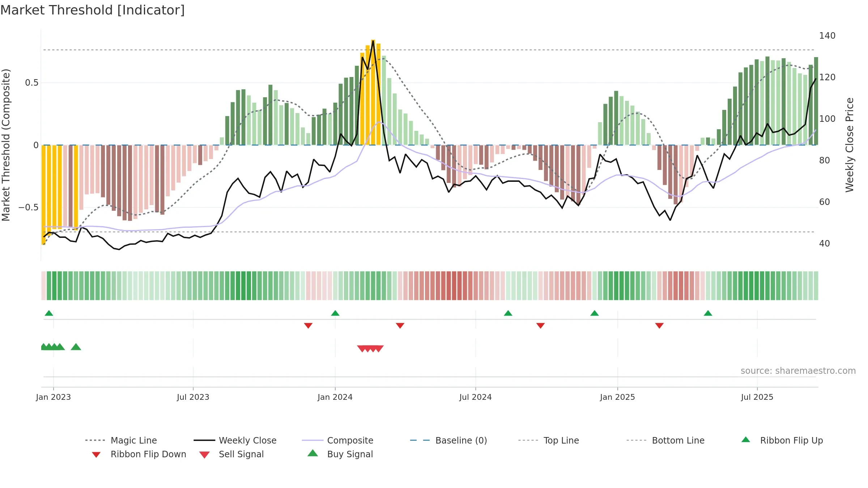The width and height of the screenshot is (868, 488).
Task: Click the tallest yellow bar at the 2024 peak
Action: [x=373, y=92]
